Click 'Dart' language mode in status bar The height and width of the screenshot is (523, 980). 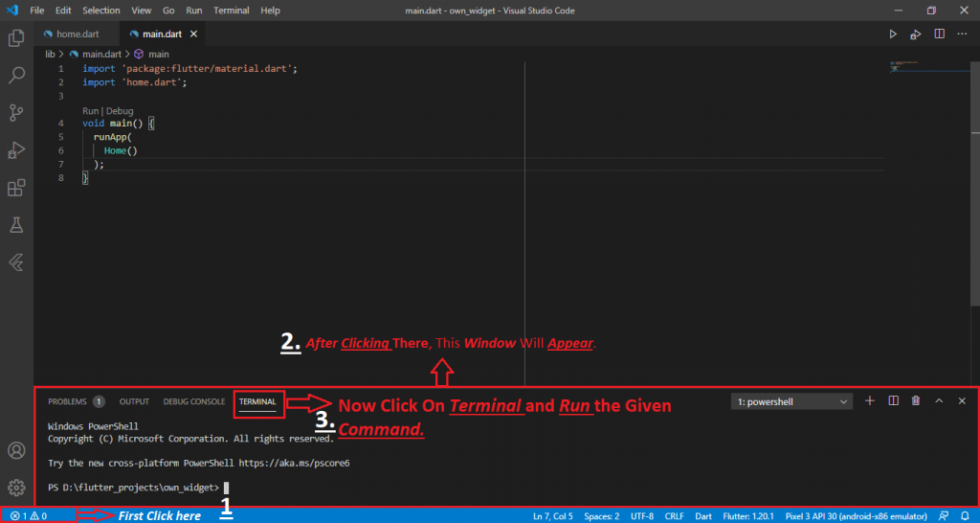[x=703, y=516]
